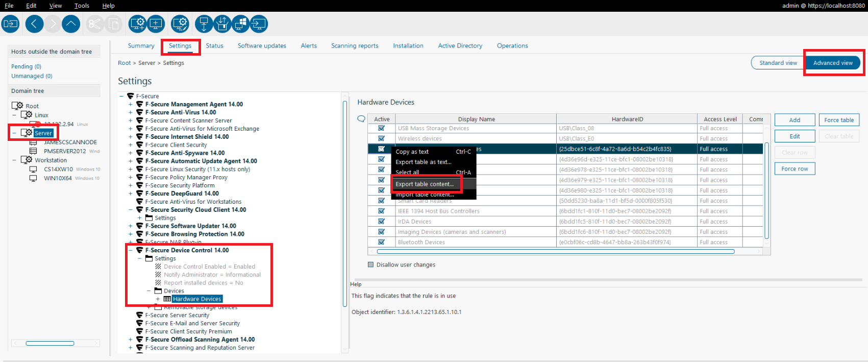868x362 pixels.
Task: Click the settings tree vertical scrollbar
Action: point(345,204)
